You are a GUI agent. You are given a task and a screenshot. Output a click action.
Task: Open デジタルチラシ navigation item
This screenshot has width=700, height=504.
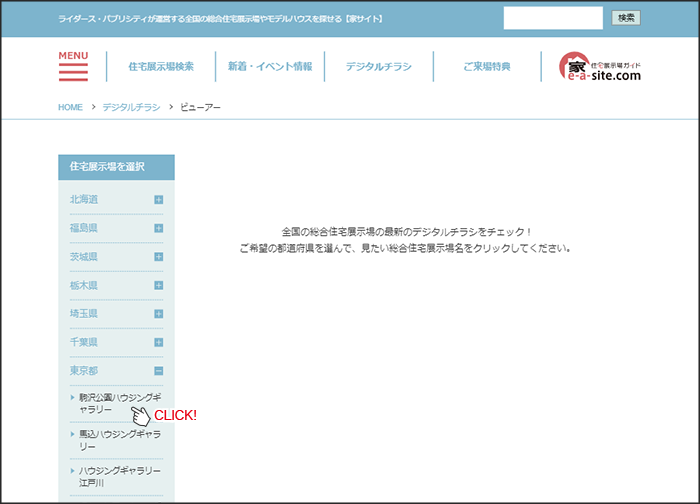(x=379, y=67)
